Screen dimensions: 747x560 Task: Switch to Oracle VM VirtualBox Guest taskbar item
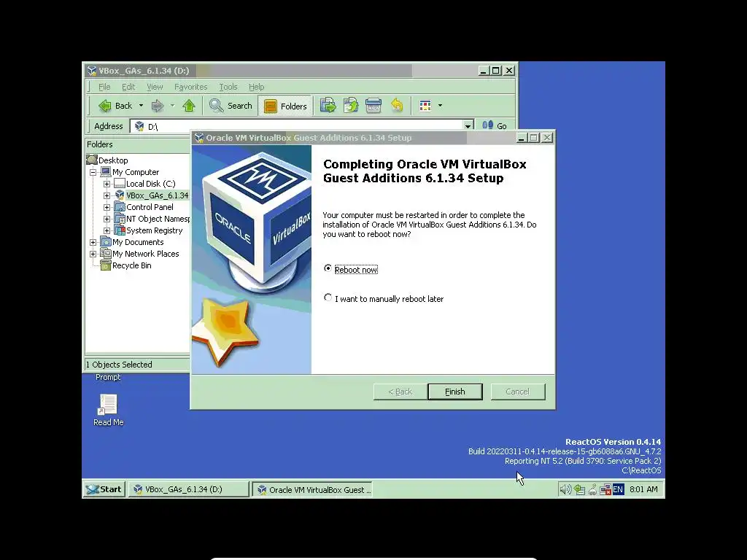click(312, 489)
